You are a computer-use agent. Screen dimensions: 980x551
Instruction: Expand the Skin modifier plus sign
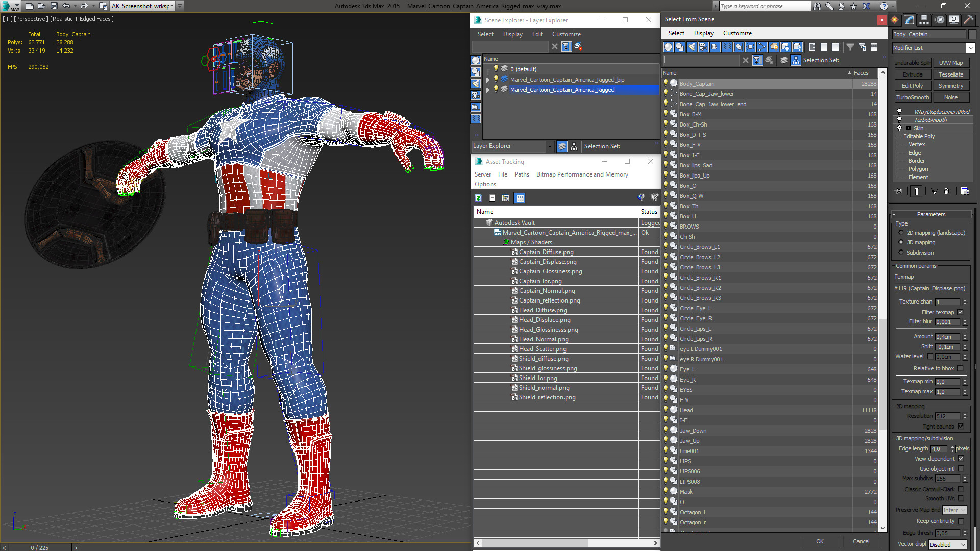click(x=908, y=128)
